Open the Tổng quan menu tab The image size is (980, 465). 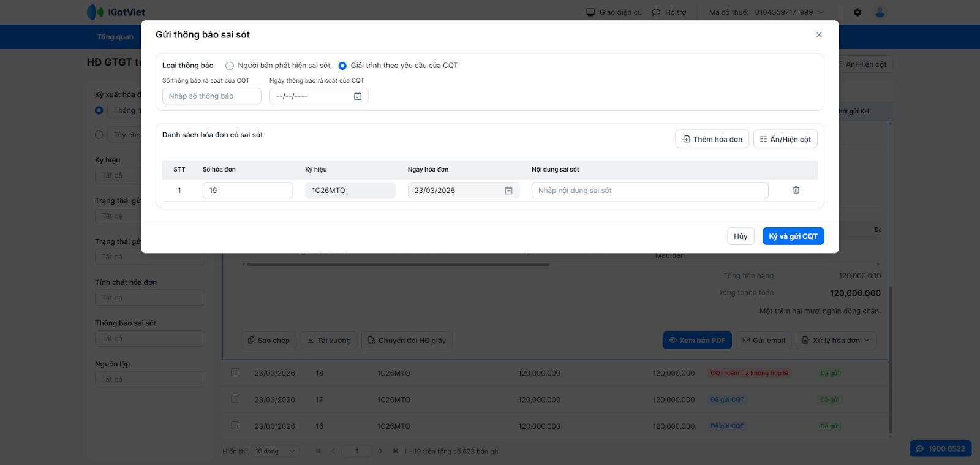[x=115, y=37]
